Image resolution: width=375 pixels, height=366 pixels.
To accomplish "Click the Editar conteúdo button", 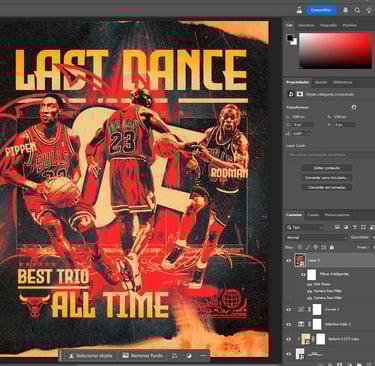I will (327, 168).
